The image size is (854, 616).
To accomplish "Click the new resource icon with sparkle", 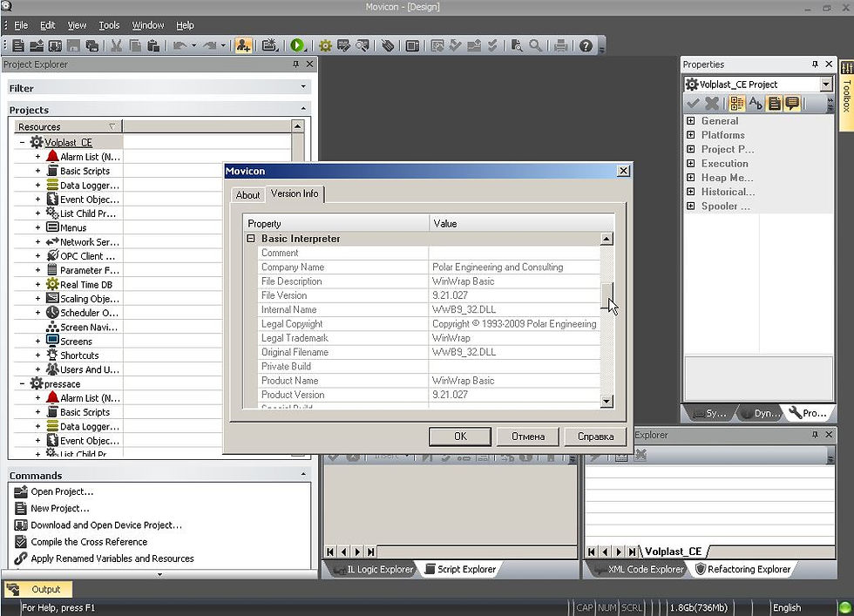I will pos(269,46).
